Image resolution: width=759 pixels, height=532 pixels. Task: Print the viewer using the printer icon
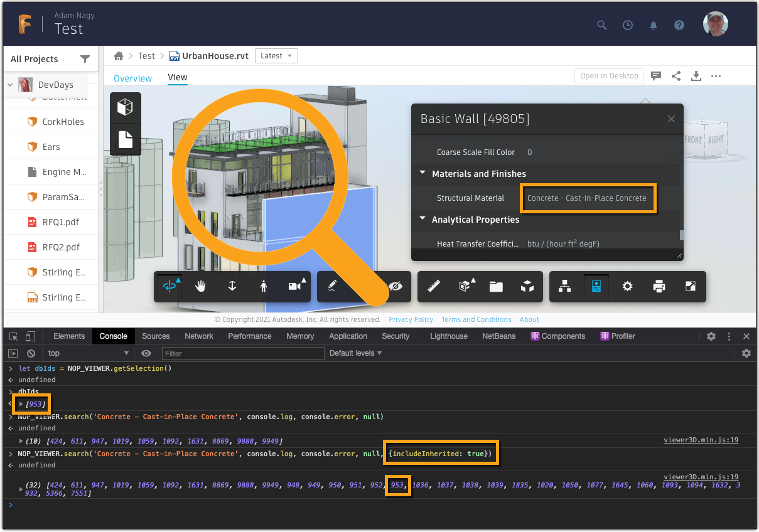point(659,286)
